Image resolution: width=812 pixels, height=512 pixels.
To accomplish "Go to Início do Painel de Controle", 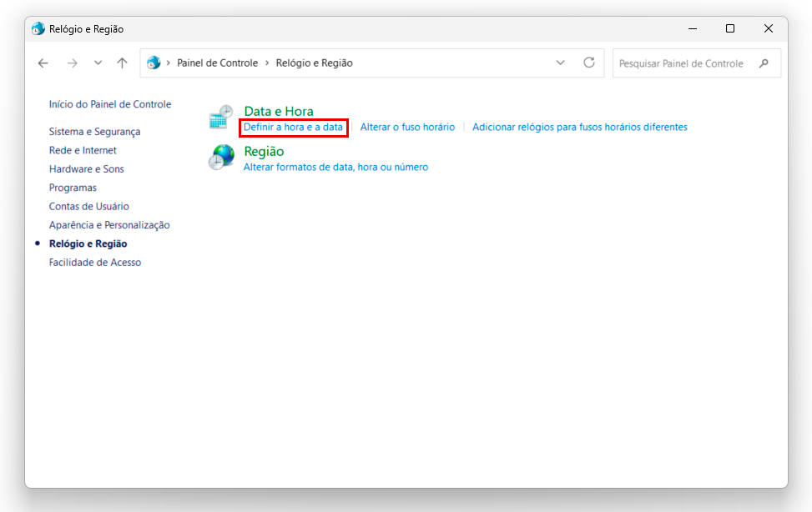I will pos(110,104).
